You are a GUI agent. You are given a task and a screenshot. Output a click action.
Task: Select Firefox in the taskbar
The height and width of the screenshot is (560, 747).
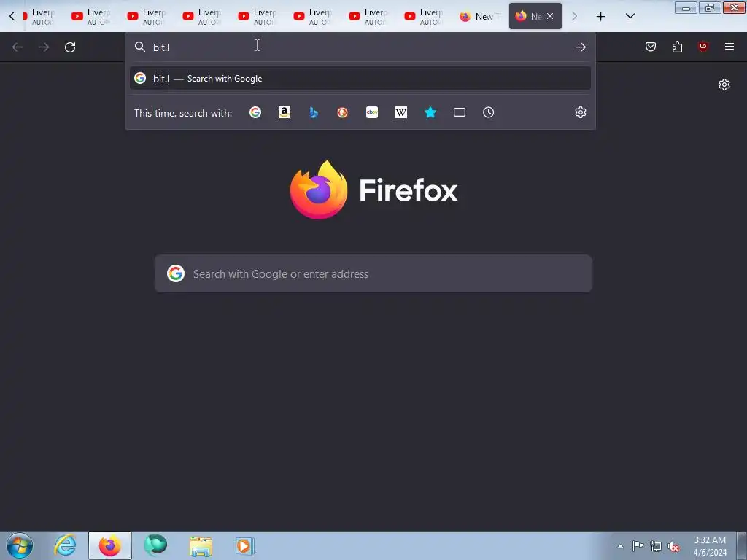tap(110, 545)
